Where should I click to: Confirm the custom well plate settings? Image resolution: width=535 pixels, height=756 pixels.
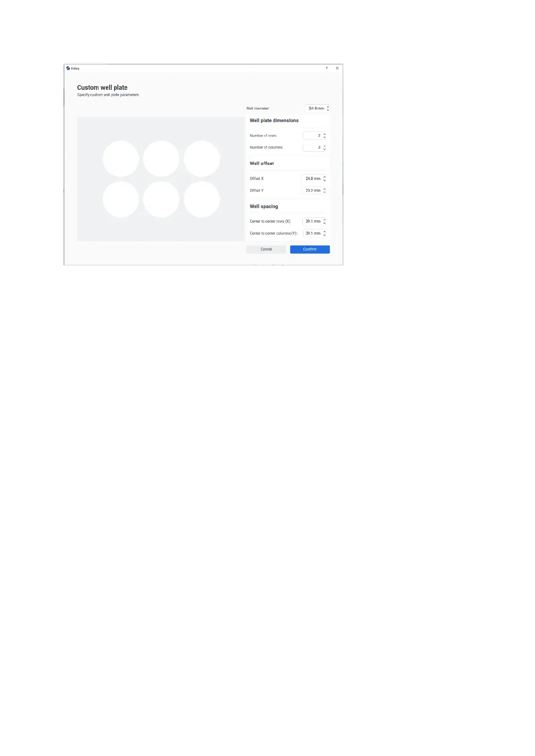310,249
